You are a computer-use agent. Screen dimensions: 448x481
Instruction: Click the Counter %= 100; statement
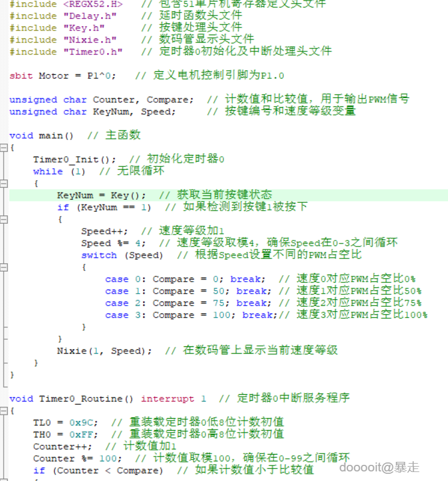coord(78,459)
